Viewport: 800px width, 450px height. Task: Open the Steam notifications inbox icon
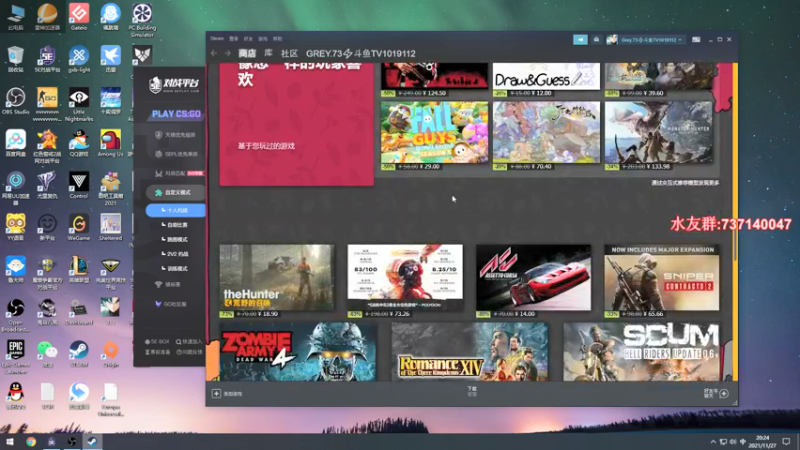point(596,40)
